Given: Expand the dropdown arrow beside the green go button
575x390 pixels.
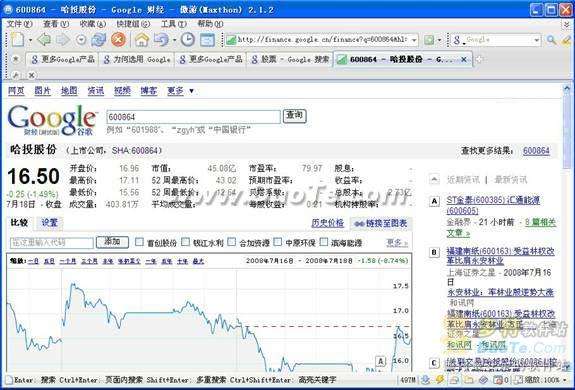Looking at the screenshot, I should click(x=439, y=40).
